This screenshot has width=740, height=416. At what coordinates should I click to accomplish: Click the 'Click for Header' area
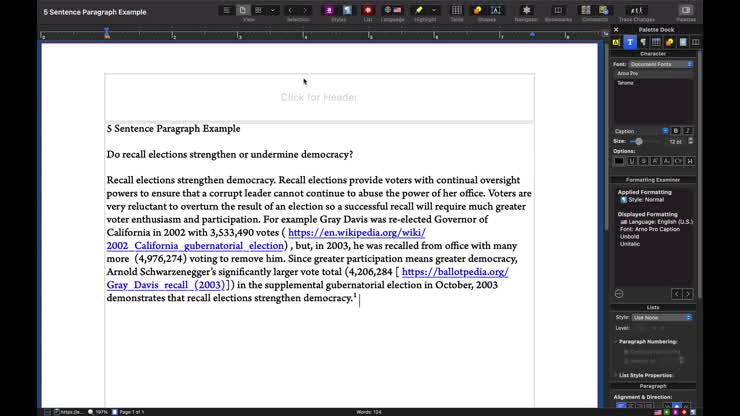click(319, 97)
